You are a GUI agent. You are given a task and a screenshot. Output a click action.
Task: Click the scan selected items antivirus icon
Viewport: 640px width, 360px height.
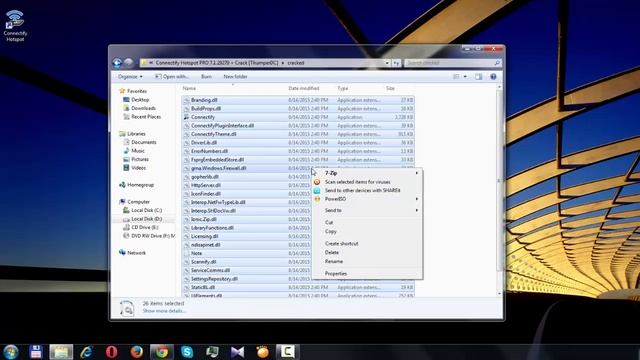[317, 182]
